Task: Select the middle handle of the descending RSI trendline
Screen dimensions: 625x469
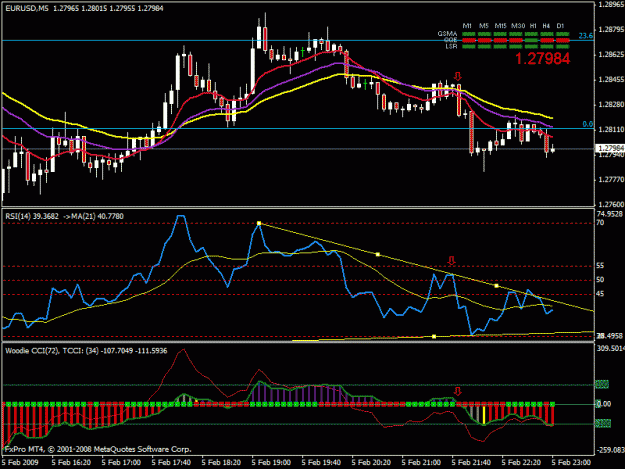Action: [x=378, y=254]
